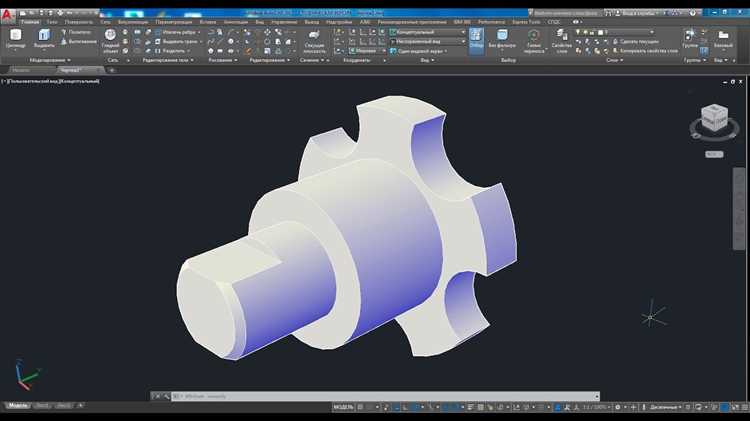
Task: Select the Cylinder (Цилиндр) tool
Action: tap(15, 39)
